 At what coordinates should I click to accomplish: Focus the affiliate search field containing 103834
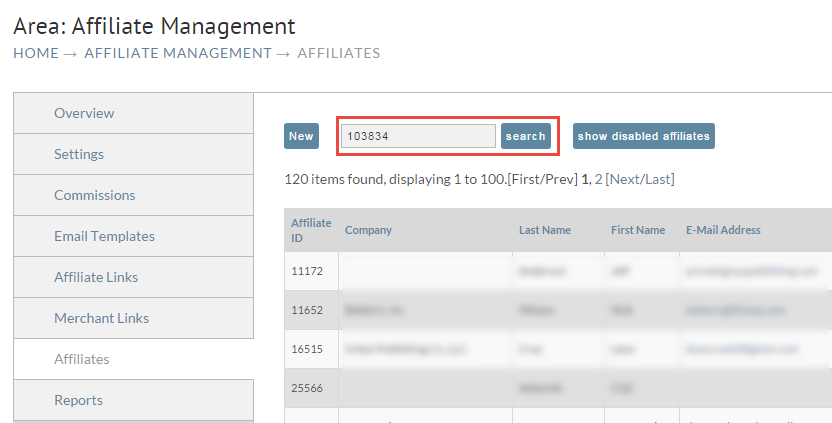(418, 136)
